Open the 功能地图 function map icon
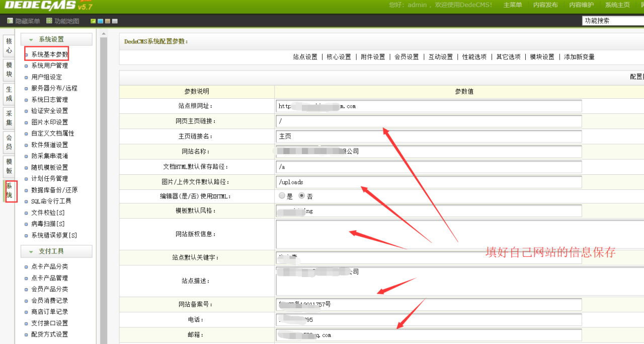 click(49, 21)
